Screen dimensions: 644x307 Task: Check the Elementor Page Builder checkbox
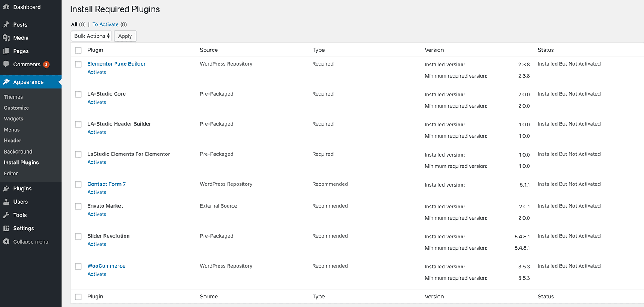click(x=78, y=64)
